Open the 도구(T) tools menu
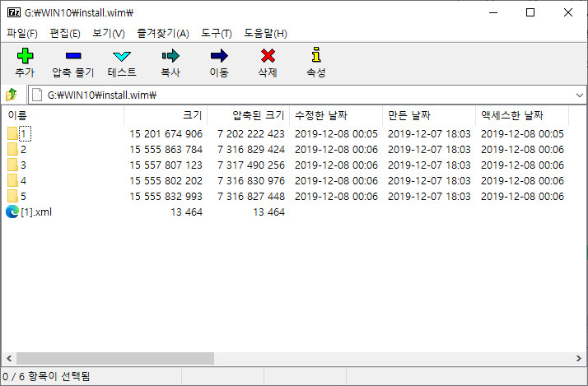Screen dimensions: 588x386 pyautogui.click(x=217, y=34)
